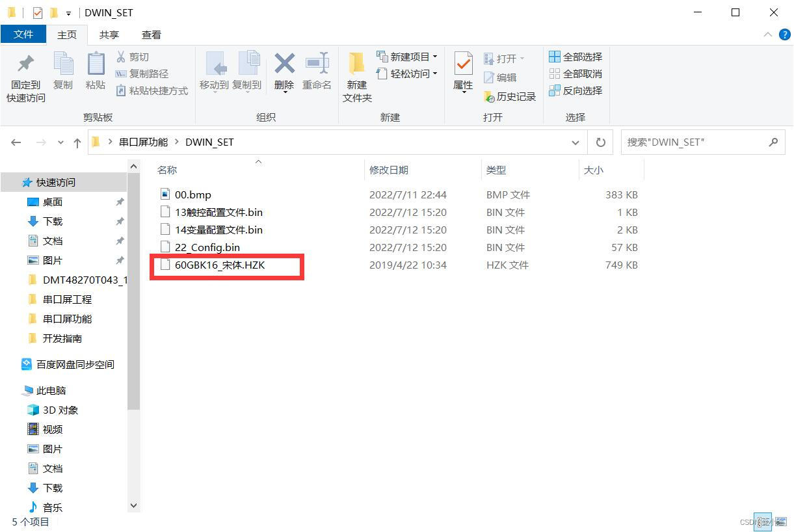Open pinned Desktop (桌面) in sidebar
The image size is (794, 532).
pos(53,202)
